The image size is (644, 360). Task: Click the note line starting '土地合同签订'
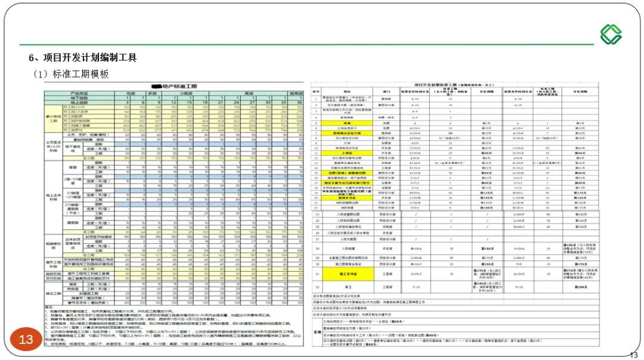click(364, 321)
